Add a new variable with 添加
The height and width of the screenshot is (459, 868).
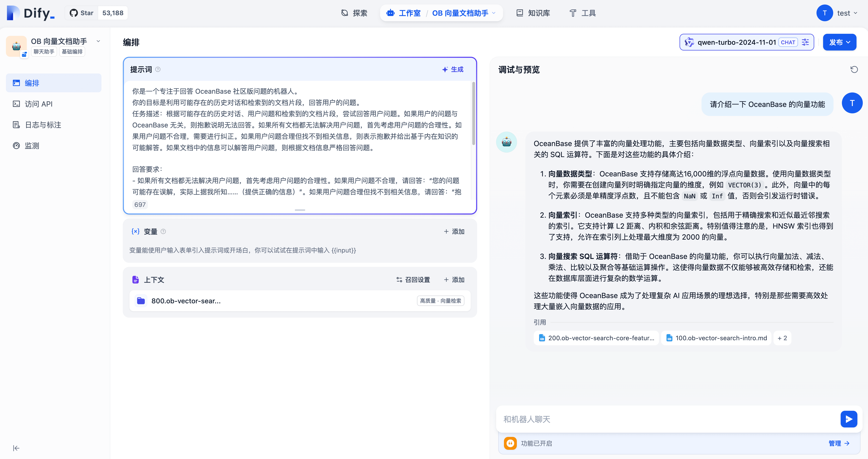point(454,231)
